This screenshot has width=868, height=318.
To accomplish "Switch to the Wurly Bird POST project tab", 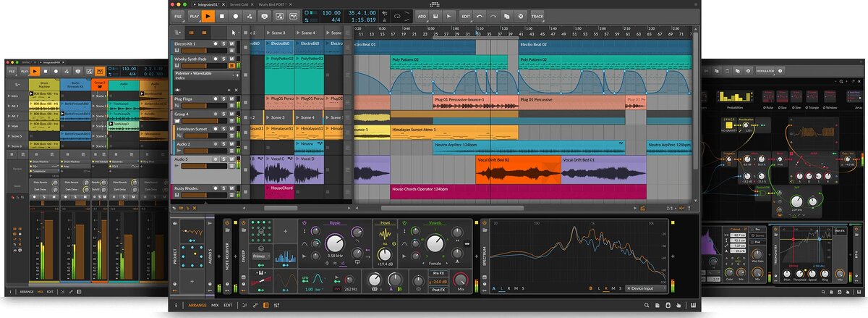I will click(273, 4).
